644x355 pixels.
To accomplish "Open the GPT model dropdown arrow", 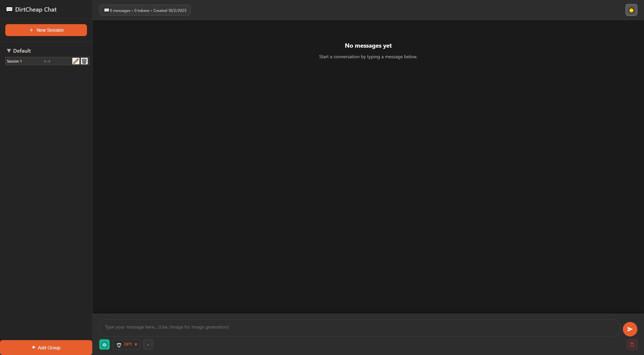I will coord(136,344).
